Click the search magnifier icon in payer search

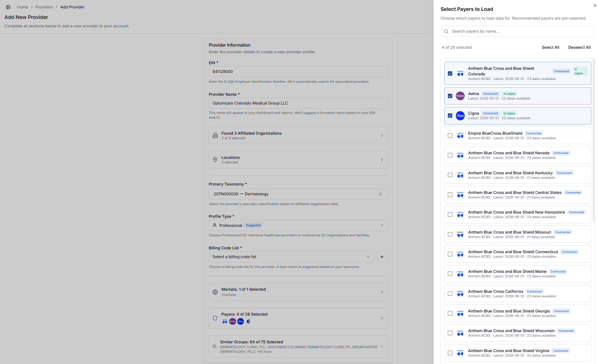tap(446, 31)
